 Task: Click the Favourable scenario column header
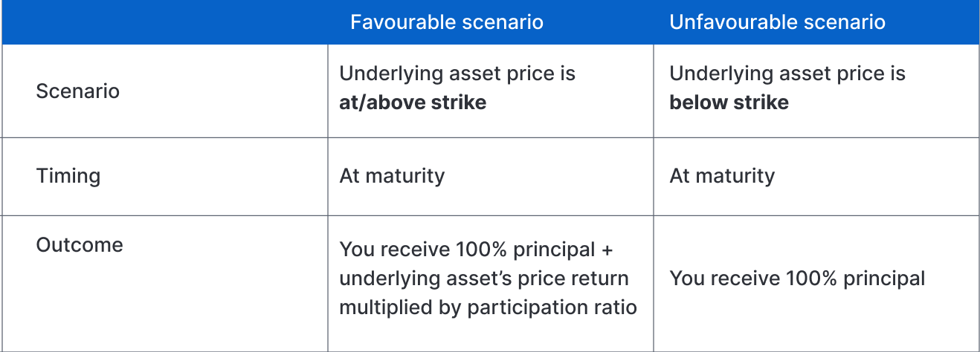[447, 22]
